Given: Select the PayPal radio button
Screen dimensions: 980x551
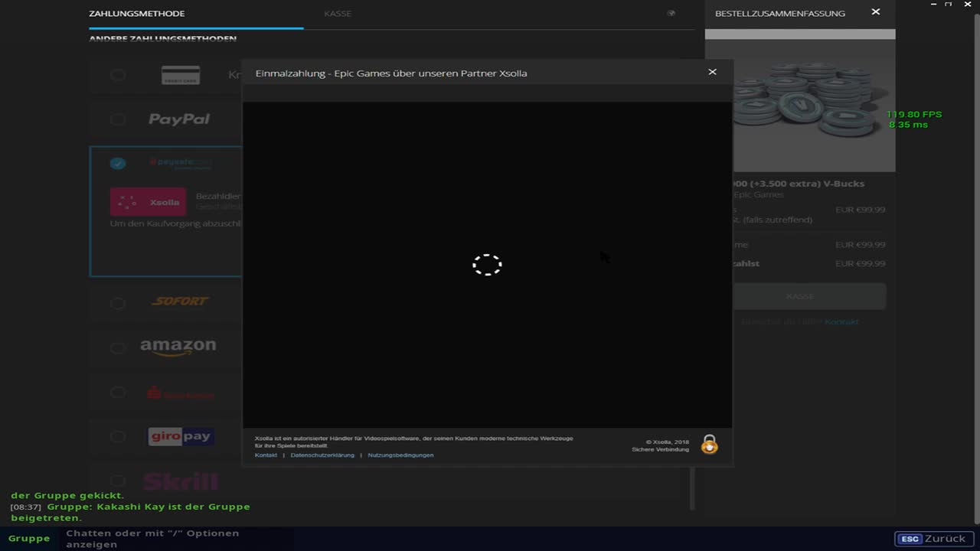Looking at the screenshot, I should (x=118, y=119).
